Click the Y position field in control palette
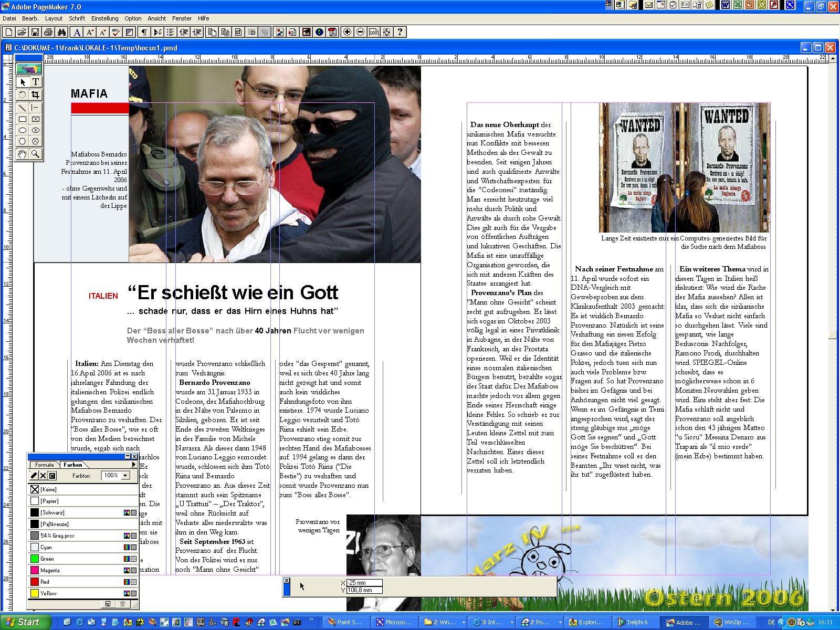Image resolution: width=840 pixels, height=630 pixels. click(364, 590)
